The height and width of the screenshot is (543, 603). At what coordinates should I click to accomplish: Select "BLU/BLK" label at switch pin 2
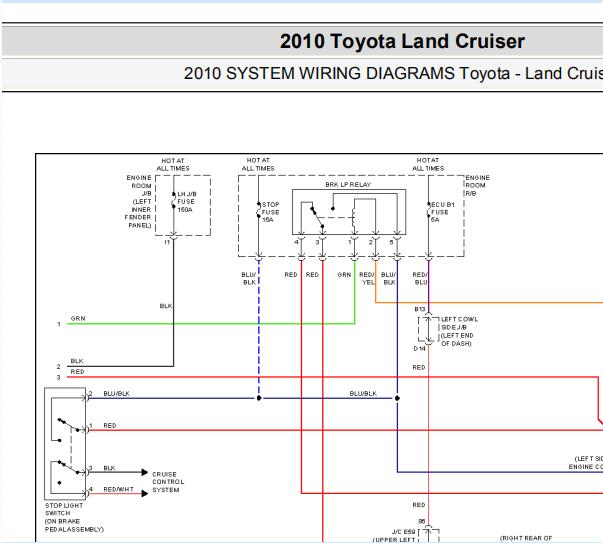tap(117, 393)
